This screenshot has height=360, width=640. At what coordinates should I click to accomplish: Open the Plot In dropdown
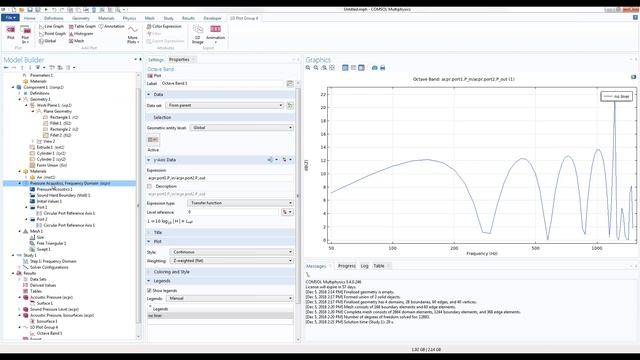coord(25,35)
